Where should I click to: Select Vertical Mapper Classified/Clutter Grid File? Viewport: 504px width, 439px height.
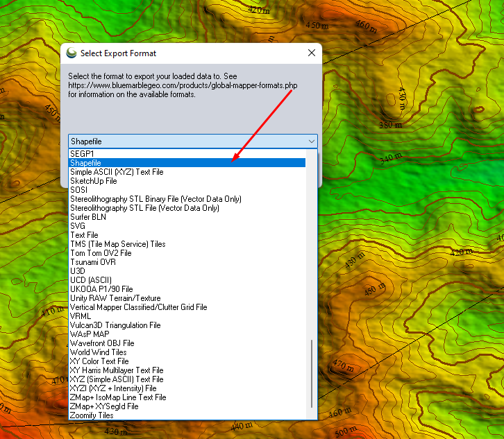click(187, 307)
